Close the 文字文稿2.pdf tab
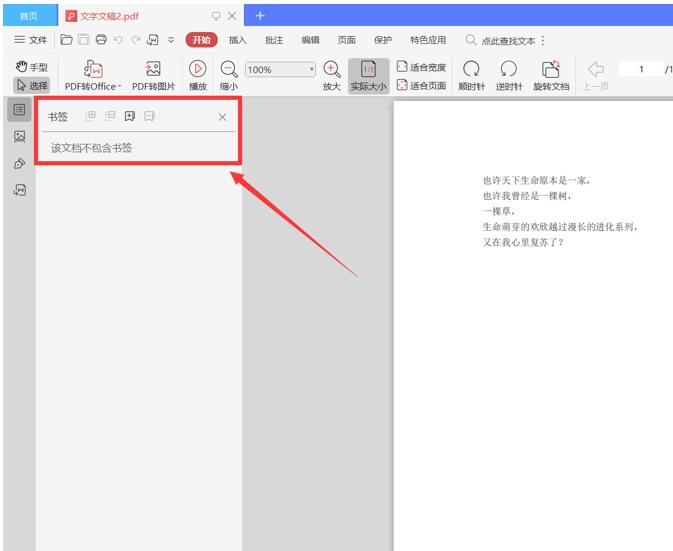Image resolution: width=673 pixels, height=551 pixels. 232,16
